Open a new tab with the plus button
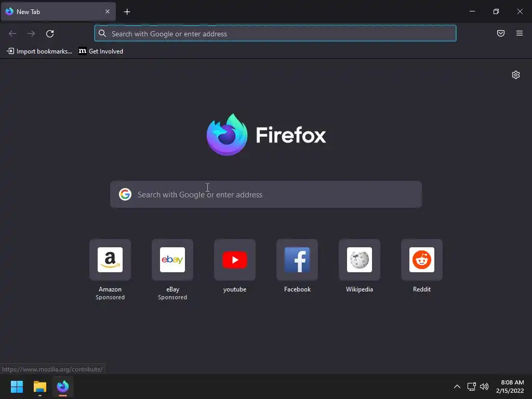The height and width of the screenshot is (399, 532). coord(127,12)
